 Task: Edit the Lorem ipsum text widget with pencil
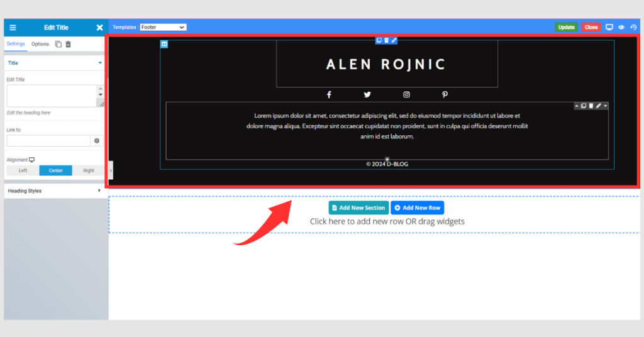click(x=599, y=106)
